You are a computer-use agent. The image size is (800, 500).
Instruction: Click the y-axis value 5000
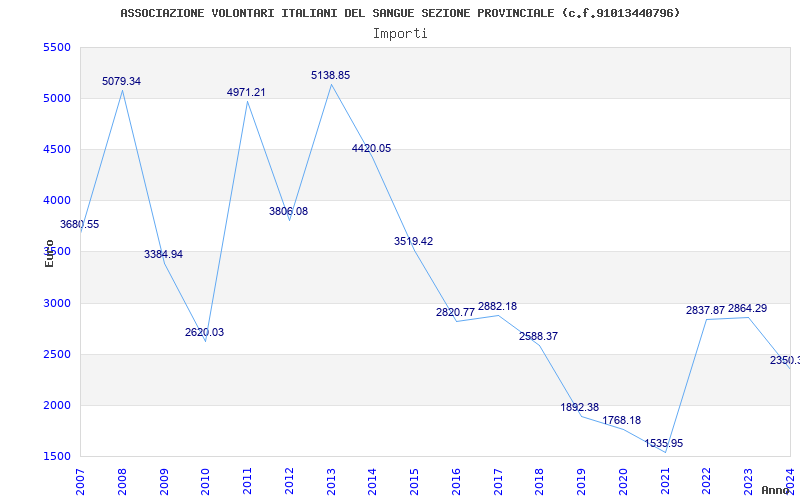[x=57, y=98]
